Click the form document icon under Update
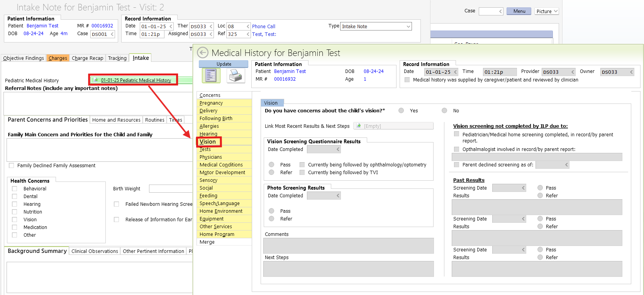This screenshot has width=644, height=295. 211,75
